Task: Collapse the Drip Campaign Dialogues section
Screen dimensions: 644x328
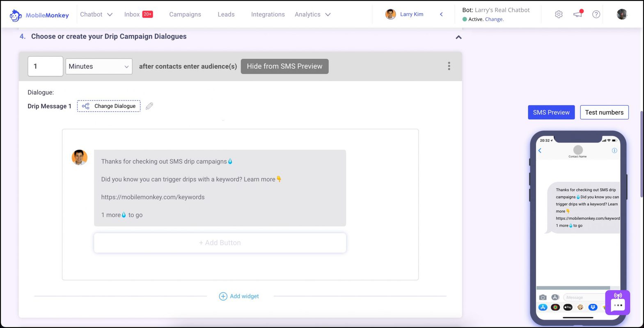Action: pos(458,37)
